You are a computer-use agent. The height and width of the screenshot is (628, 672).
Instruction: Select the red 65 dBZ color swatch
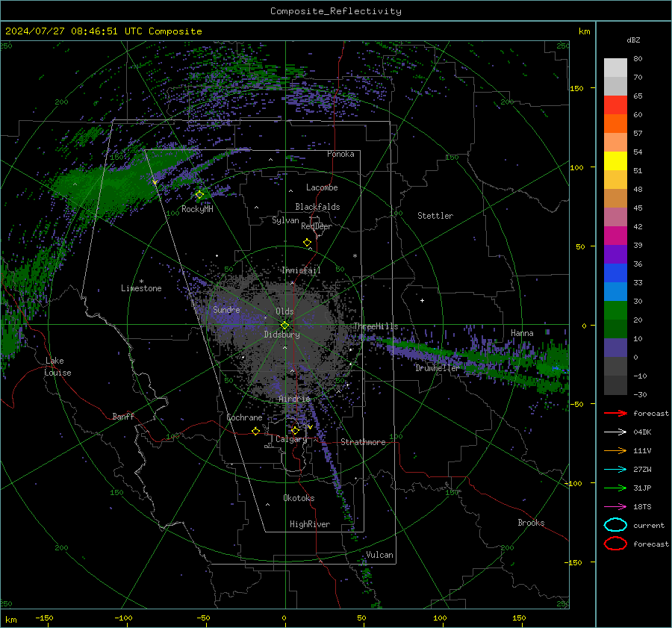coord(615,105)
